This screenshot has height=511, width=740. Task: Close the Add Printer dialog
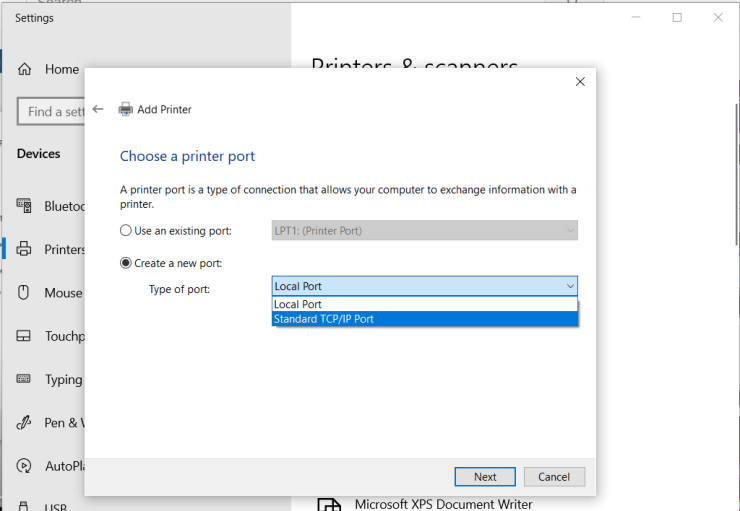580,82
